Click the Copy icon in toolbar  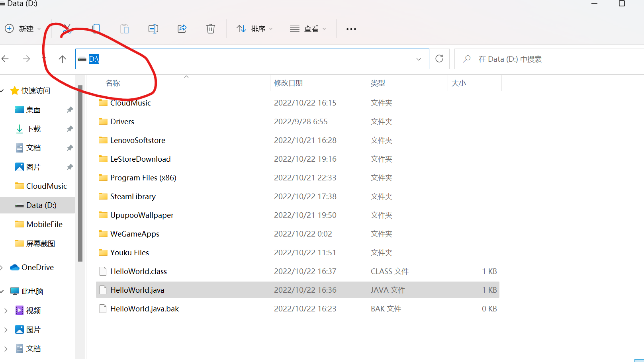click(96, 29)
